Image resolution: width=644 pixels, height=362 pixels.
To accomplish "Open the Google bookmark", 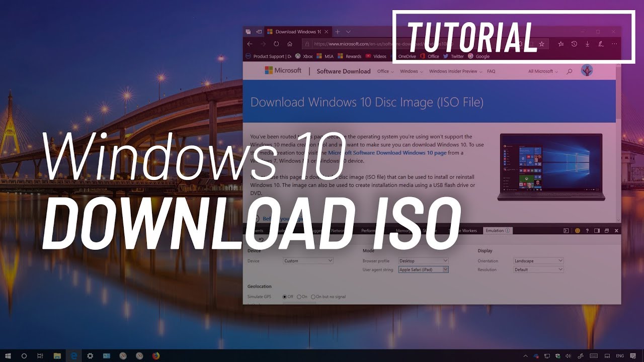I will coord(479,56).
